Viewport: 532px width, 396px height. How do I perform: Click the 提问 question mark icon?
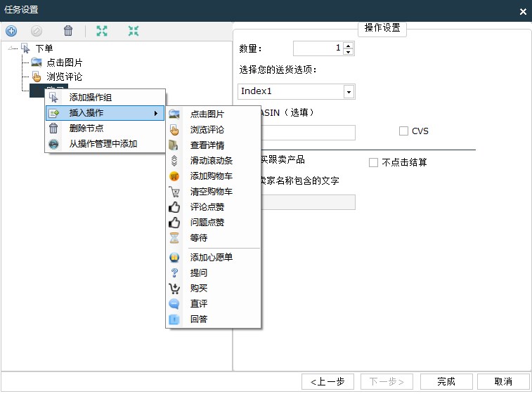coord(174,272)
